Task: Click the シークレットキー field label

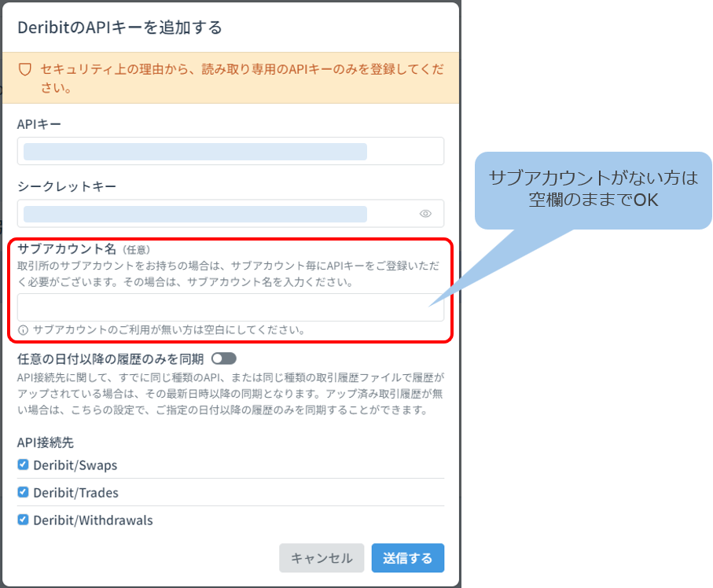Action: [67, 186]
